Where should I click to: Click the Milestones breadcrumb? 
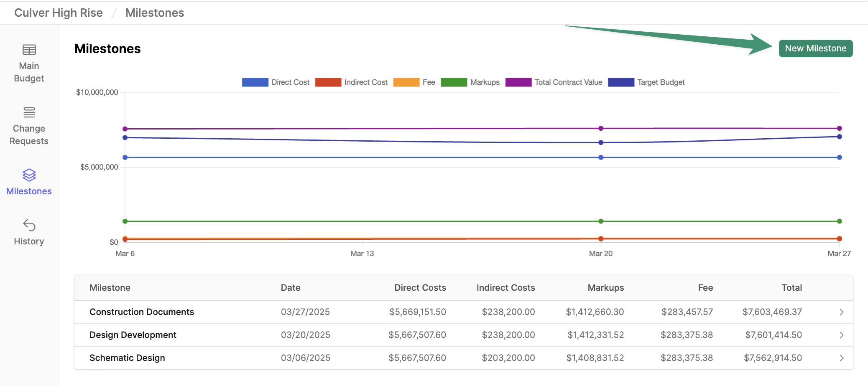[x=155, y=13]
